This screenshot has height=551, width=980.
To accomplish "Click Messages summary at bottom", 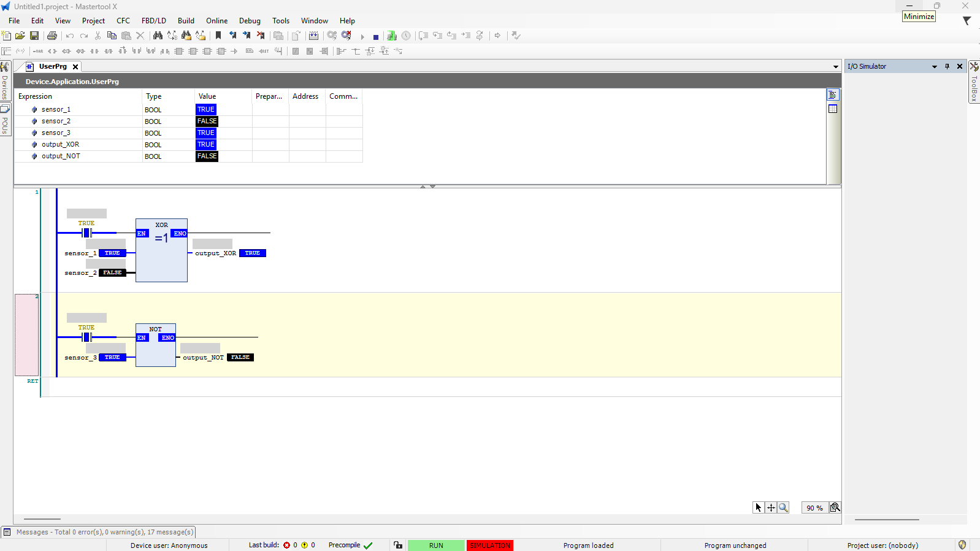I will click(104, 532).
